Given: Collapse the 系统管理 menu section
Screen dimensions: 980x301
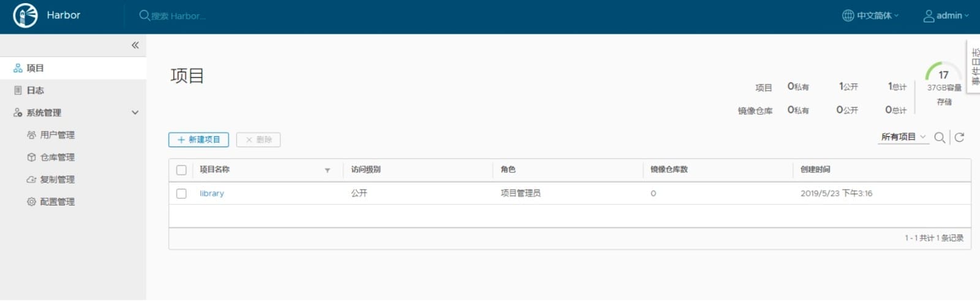Looking at the screenshot, I should (135, 113).
